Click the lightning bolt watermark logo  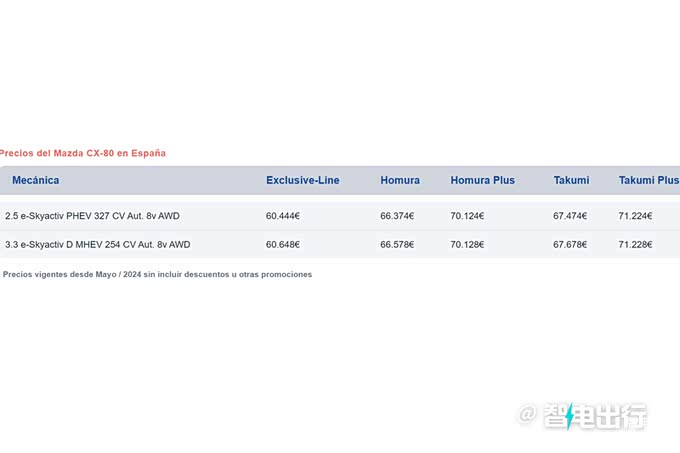[569, 416]
